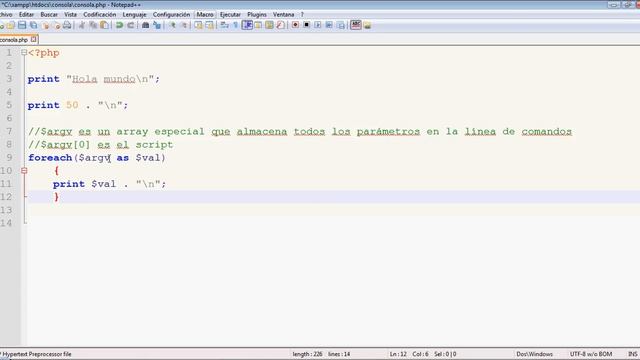Close the consola.php tab with its X
Screen dimensions: 640x360
33,40
